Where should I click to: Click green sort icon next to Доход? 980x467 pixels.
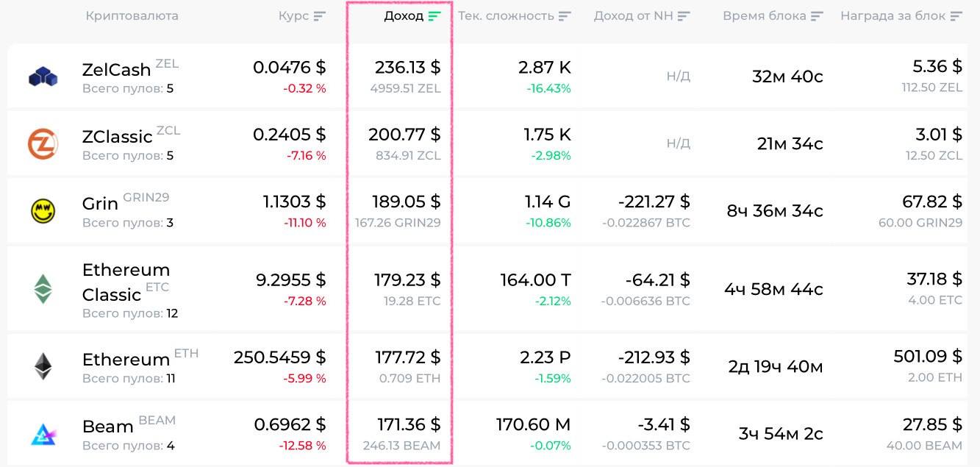(x=434, y=16)
